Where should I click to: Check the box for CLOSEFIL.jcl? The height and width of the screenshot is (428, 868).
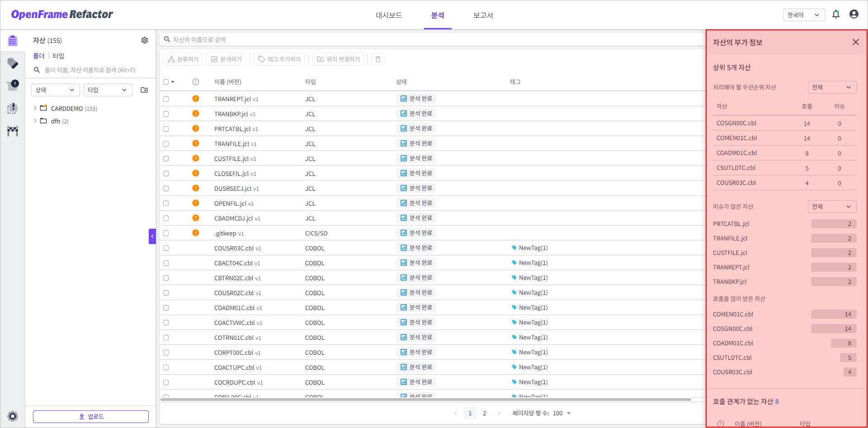(166, 174)
